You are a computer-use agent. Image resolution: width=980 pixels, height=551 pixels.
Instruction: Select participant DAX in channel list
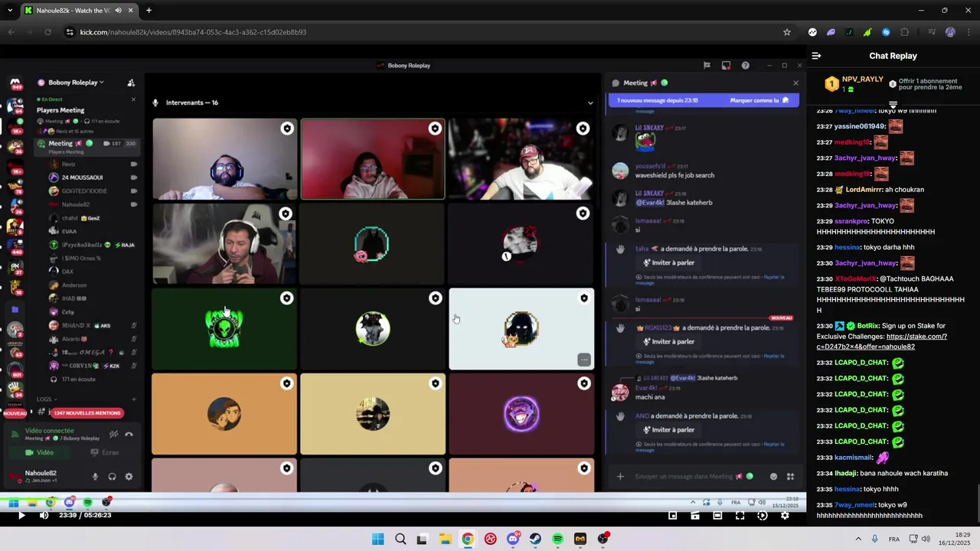(68, 271)
